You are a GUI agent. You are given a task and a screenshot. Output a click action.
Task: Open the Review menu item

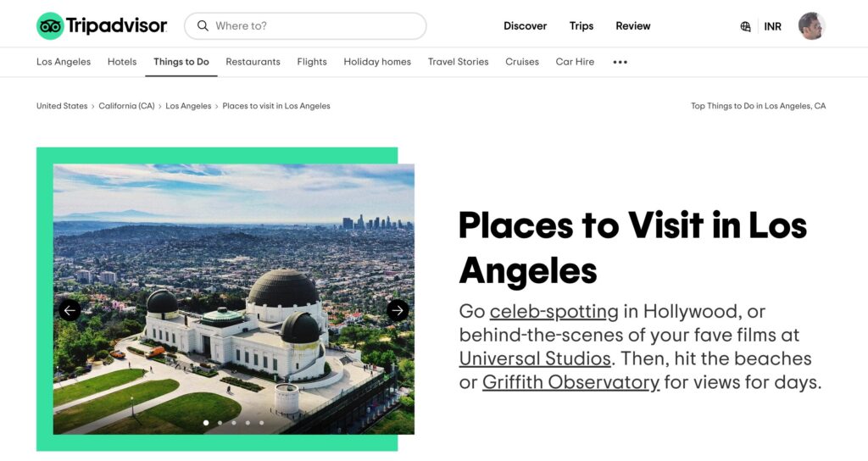tap(632, 26)
